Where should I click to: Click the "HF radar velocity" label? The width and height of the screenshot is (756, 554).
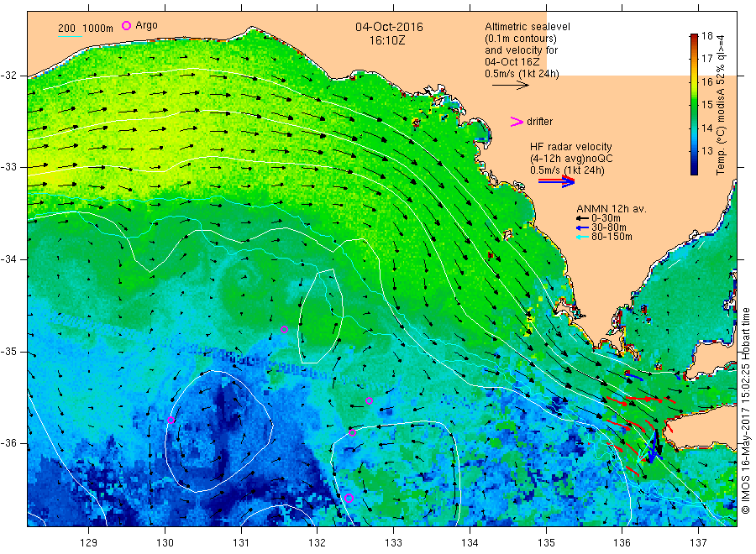click(571, 147)
